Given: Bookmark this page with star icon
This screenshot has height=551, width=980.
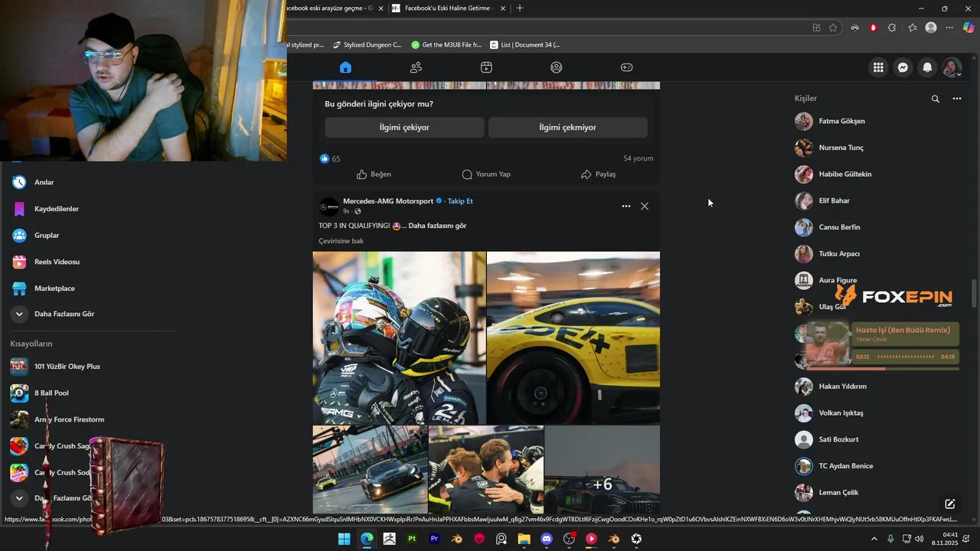Looking at the screenshot, I should pyautogui.click(x=833, y=28).
